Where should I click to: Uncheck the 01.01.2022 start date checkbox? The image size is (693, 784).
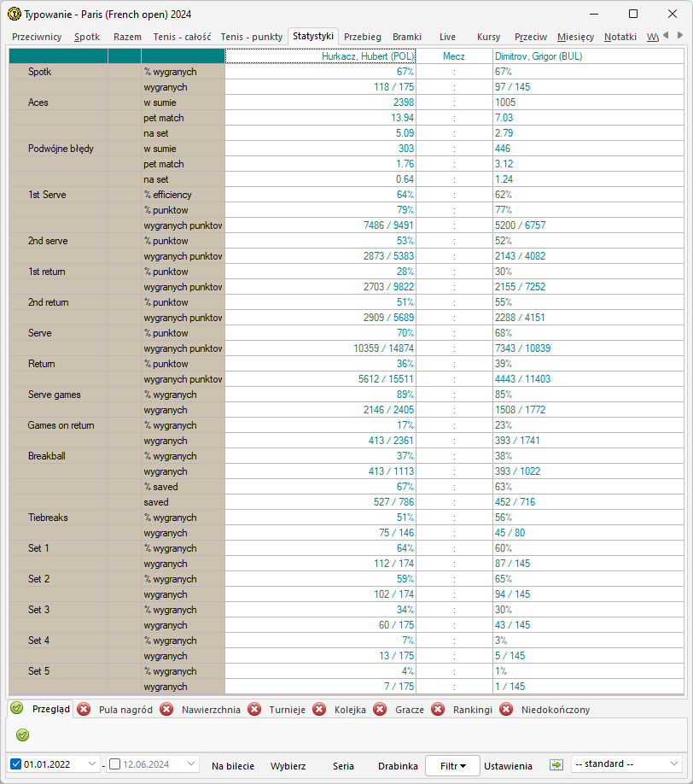coord(16,765)
